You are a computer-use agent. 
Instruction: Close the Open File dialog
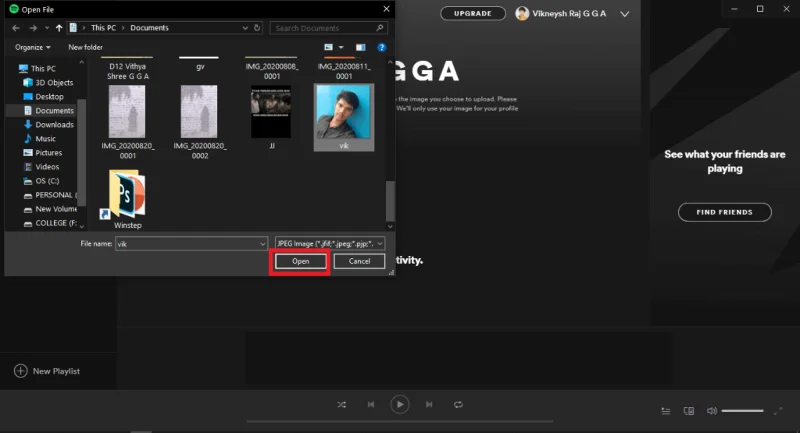coord(386,9)
